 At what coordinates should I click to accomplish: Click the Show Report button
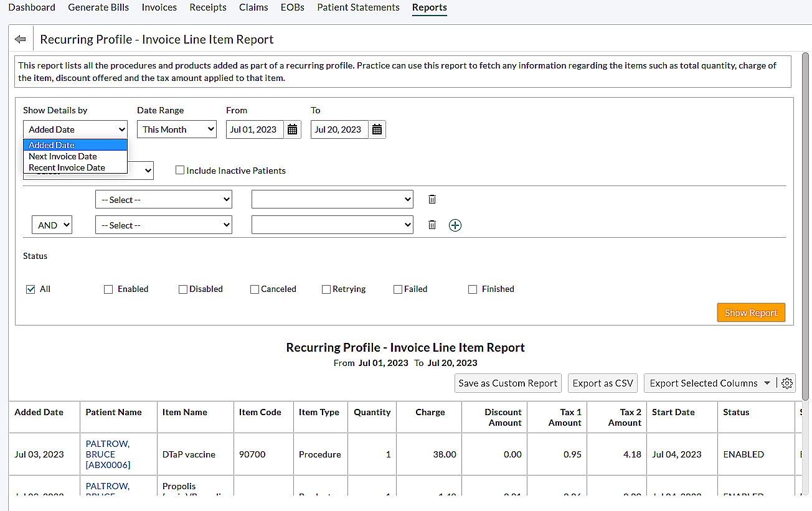click(x=751, y=312)
